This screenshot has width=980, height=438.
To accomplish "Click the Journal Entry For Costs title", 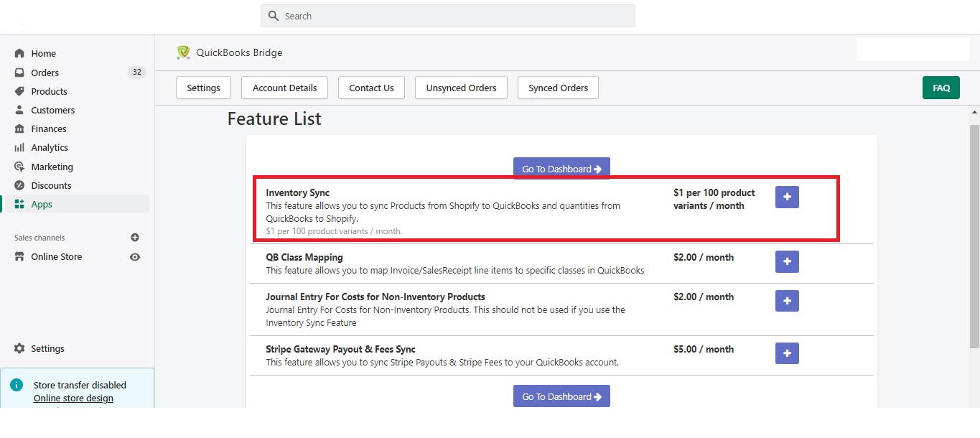I will pyautogui.click(x=375, y=297).
